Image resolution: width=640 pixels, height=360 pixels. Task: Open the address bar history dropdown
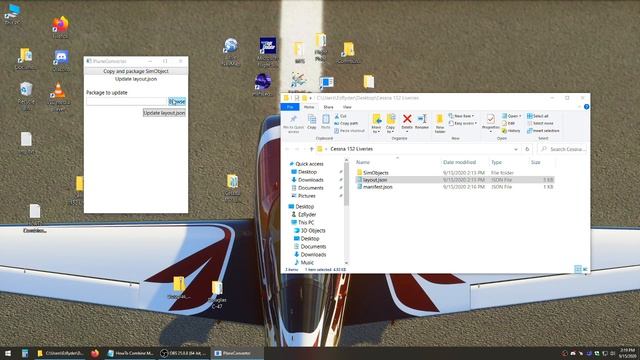click(x=516, y=149)
